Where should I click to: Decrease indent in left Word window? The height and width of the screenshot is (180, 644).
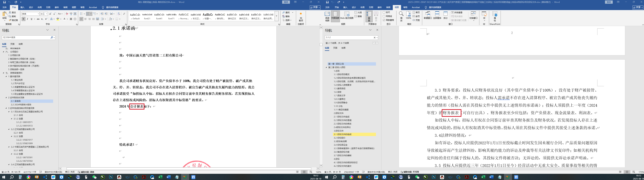pos(102,14)
